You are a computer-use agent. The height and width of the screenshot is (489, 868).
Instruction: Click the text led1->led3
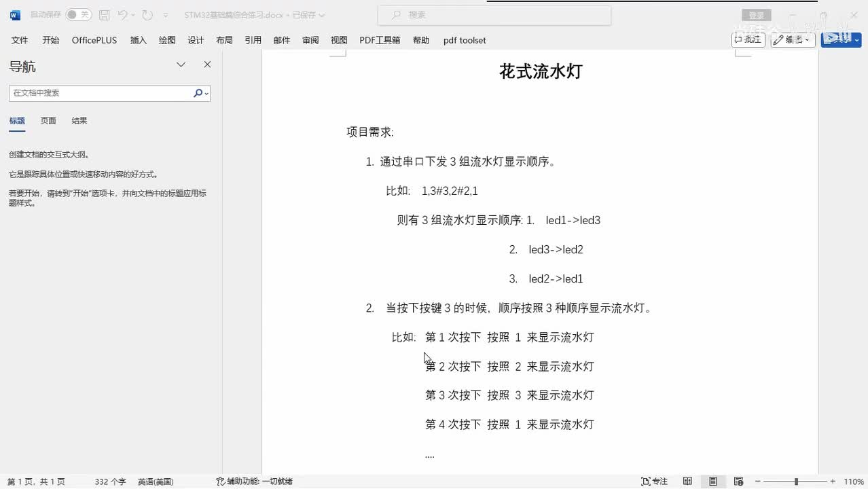pyautogui.click(x=573, y=221)
